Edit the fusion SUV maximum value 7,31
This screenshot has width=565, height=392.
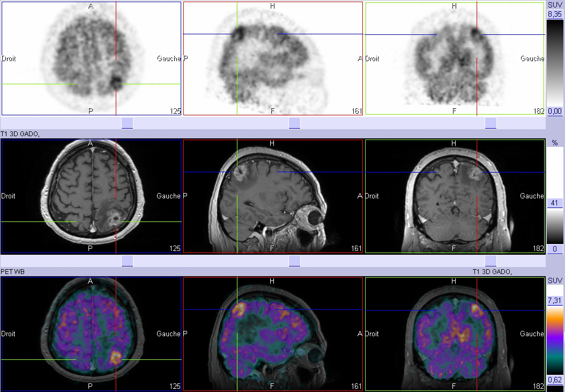(555, 300)
